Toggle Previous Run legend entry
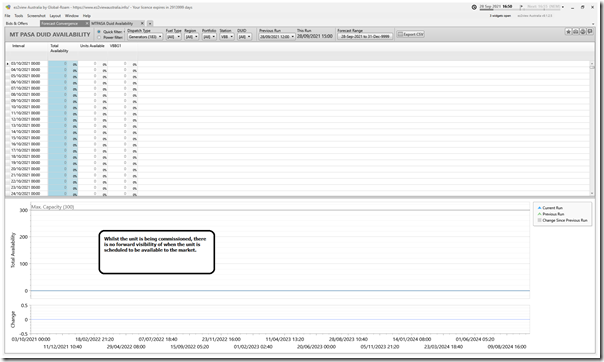The height and width of the screenshot is (362, 604). pos(551,214)
